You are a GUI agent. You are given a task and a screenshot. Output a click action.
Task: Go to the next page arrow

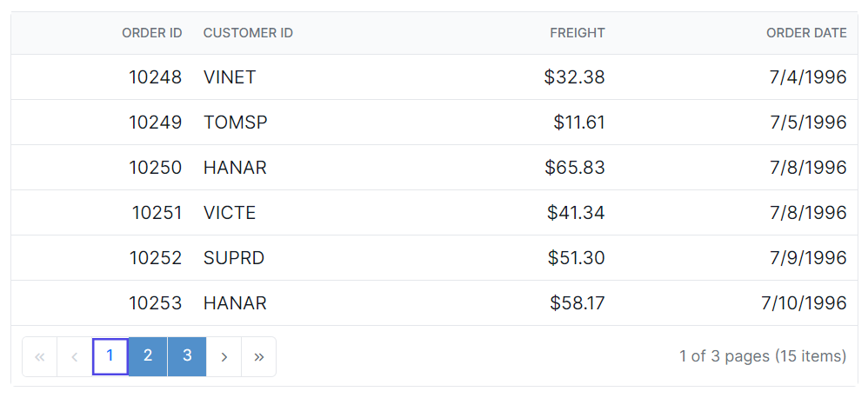pyautogui.click(x=224, y=356)
